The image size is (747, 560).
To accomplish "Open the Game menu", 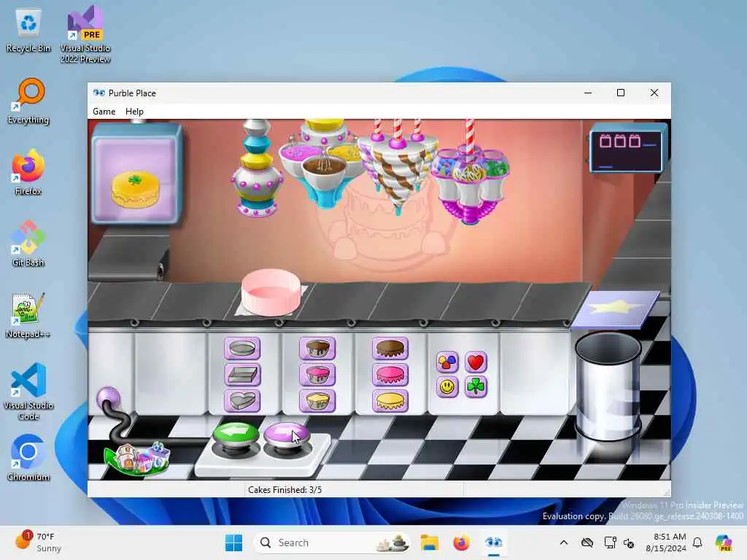I will (x=104, y=112).
